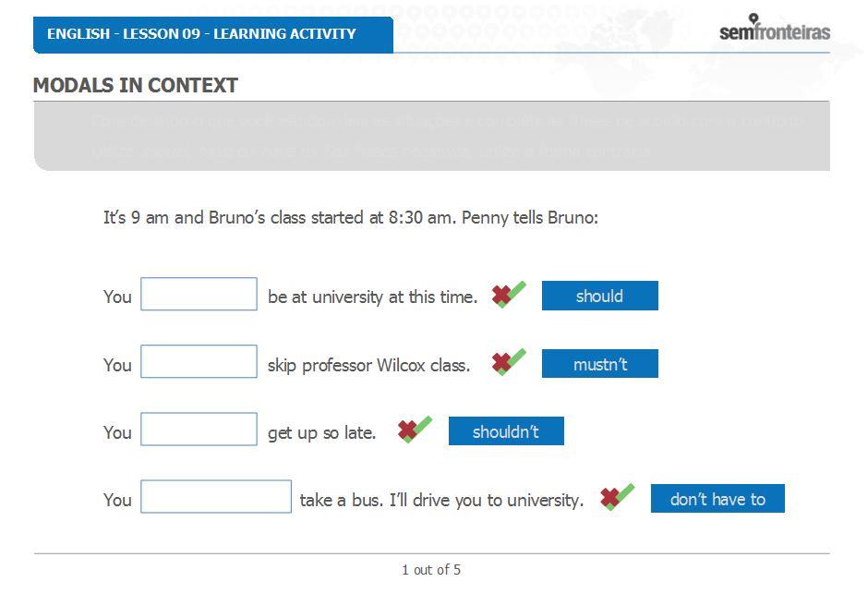Click the '1 out of 5' page indicator
This screenshot has height=606, width=868.
(x=431, y=570)
